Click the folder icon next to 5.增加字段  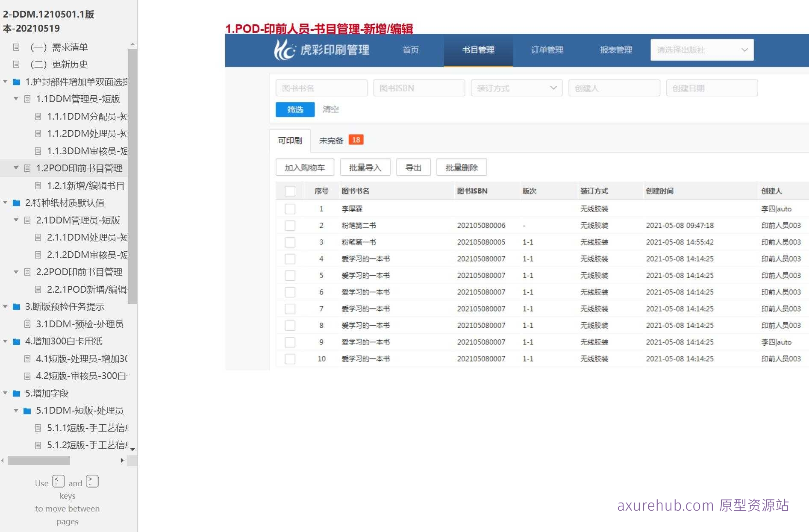click(x=16, y=393)
